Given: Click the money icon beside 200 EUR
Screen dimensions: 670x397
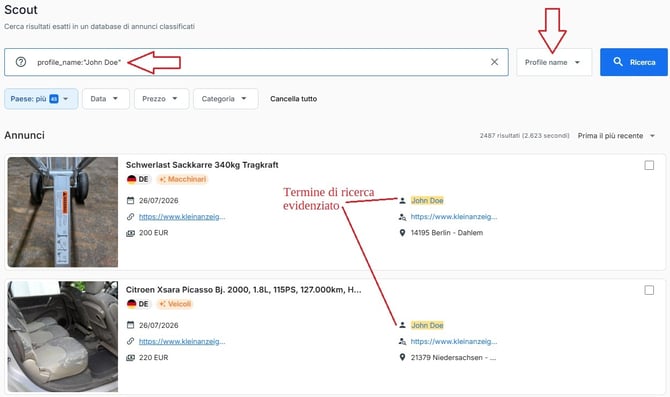Looking at the screenshot, I should point(131,233).
